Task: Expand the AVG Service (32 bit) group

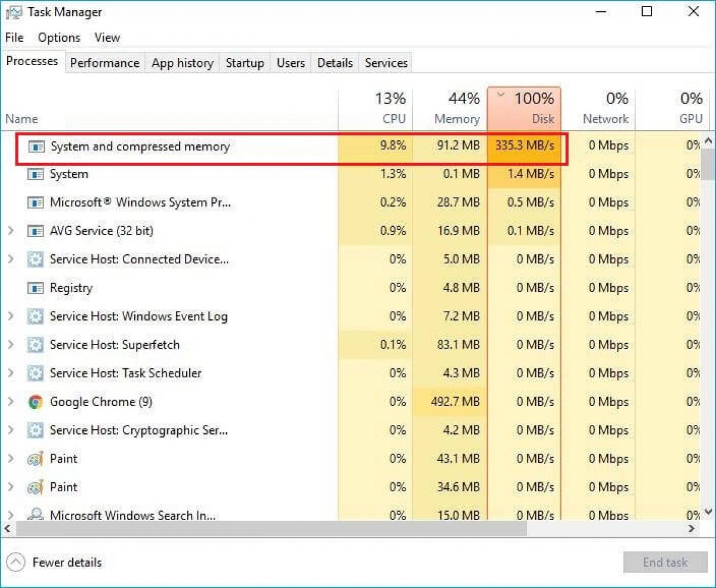Action: point(10,231)
